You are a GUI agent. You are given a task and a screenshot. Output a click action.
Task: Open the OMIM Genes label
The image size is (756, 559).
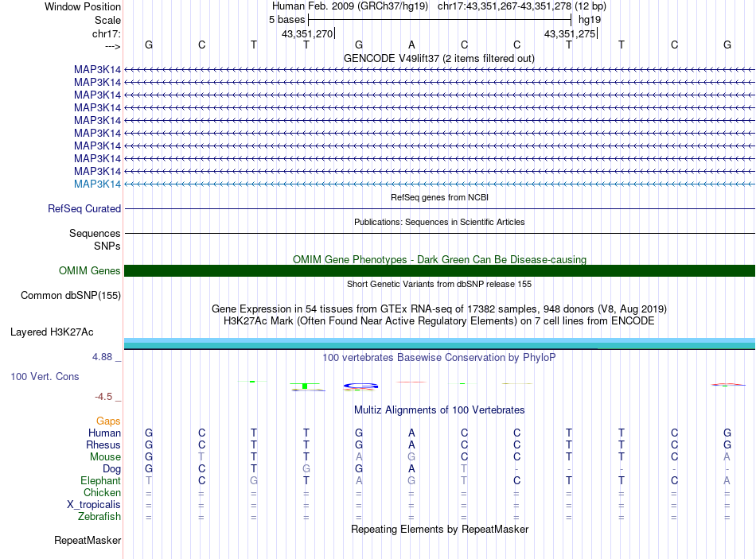90,270
